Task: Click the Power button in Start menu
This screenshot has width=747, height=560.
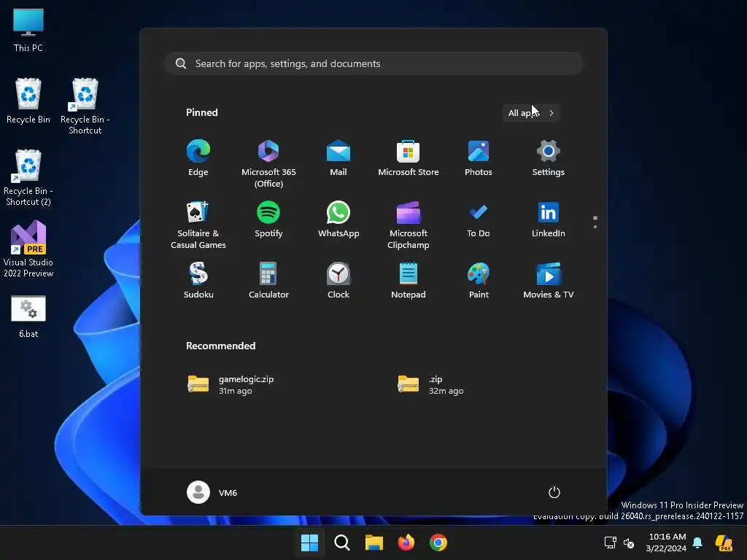Action: (x=554, y=492)
